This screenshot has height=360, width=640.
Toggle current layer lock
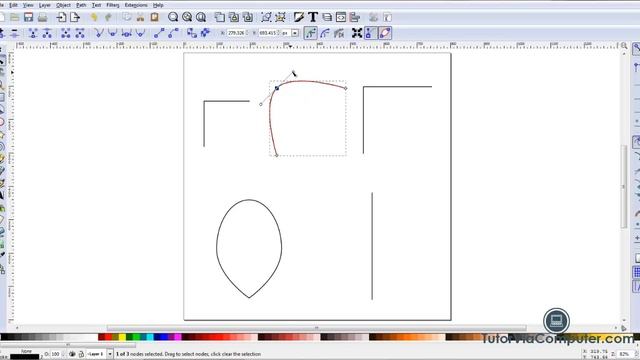(x=81, y=354)
